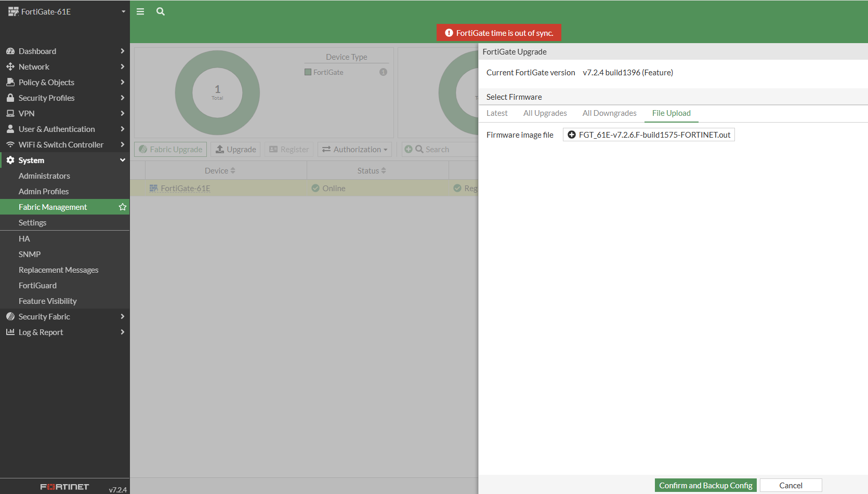Switch to the Latest firmware tab
The image size is (868, 494).
[x=497, y=113]
